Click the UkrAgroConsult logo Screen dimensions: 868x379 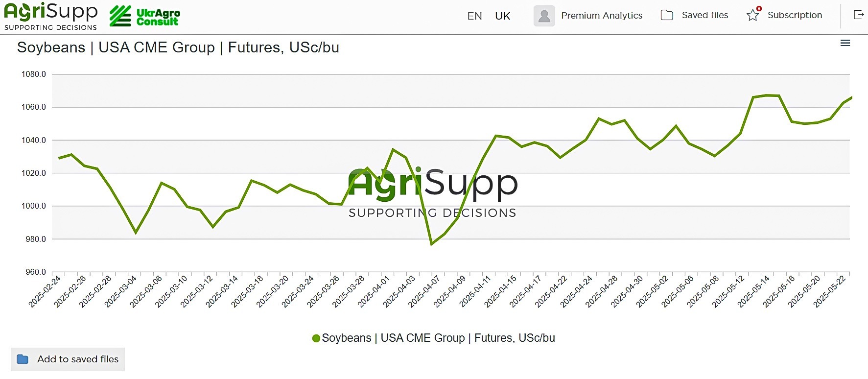click(x=145, y=16)
